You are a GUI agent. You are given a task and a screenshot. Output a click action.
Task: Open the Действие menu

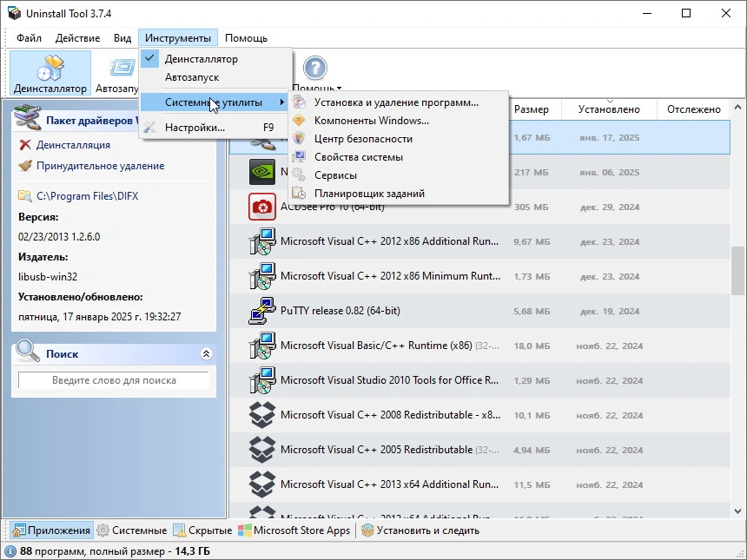(x=77, y=38)
